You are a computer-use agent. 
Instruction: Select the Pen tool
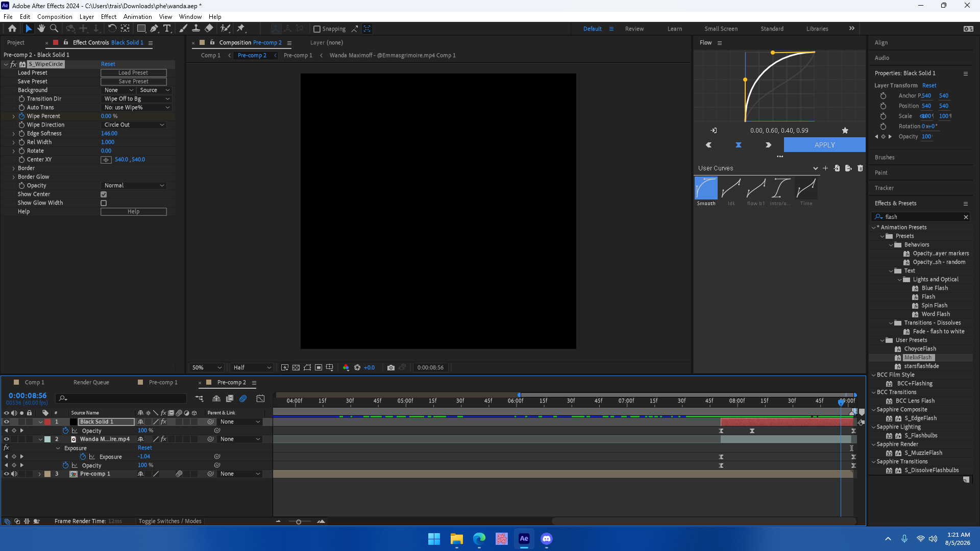pos(154,29)
